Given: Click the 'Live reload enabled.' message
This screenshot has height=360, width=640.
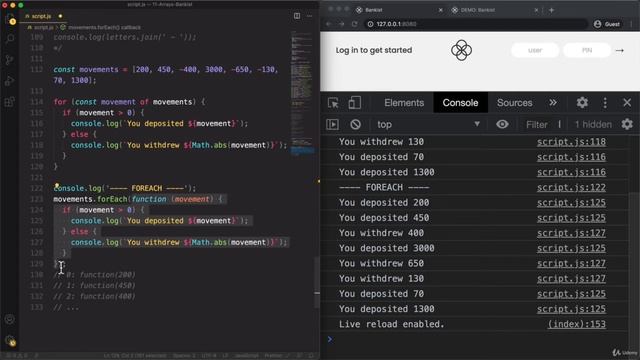Looking at the screenshot, I should 391,324.
